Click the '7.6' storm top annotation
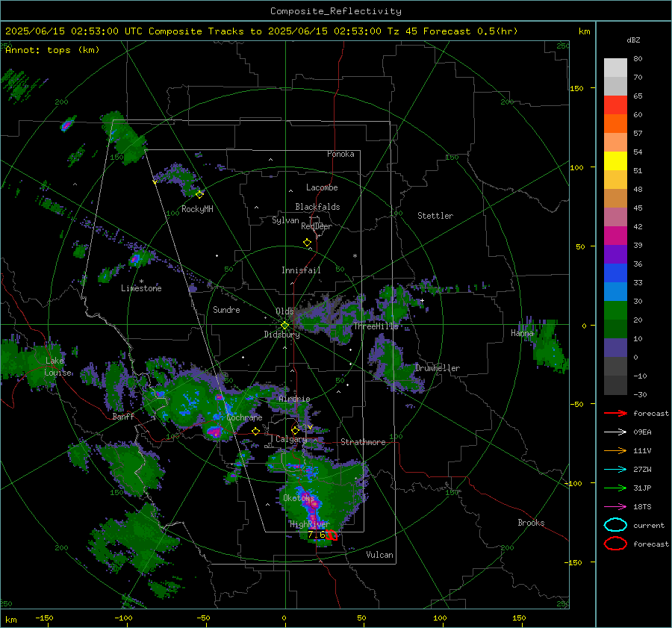This screenshot has height=628, width=672. coord(317,535)
